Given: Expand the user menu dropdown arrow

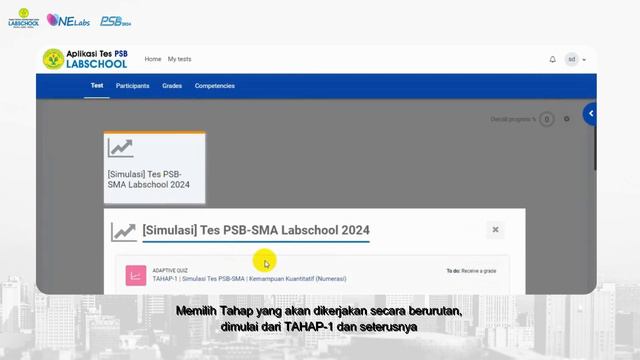Looking at the screenshot, I should pos(584,60).
